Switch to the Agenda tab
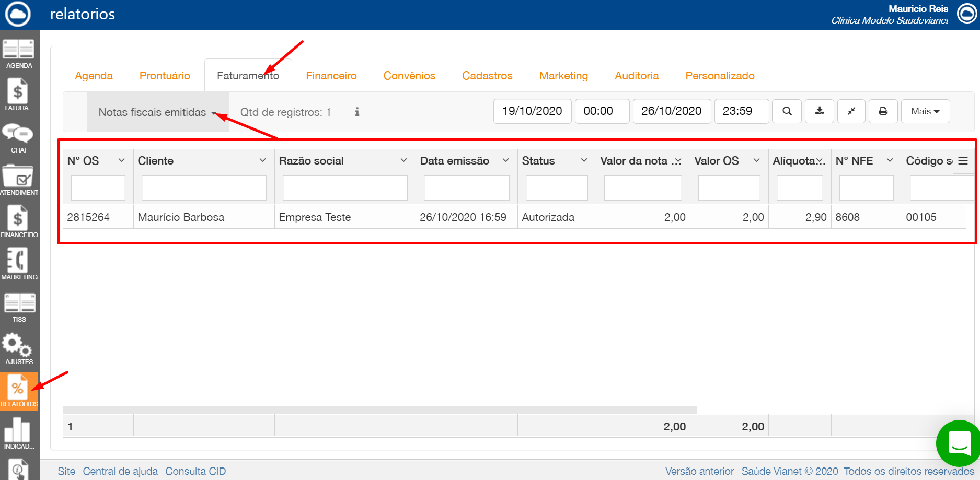The height and width of the screenshot is (480, 980). pos(94,76)
